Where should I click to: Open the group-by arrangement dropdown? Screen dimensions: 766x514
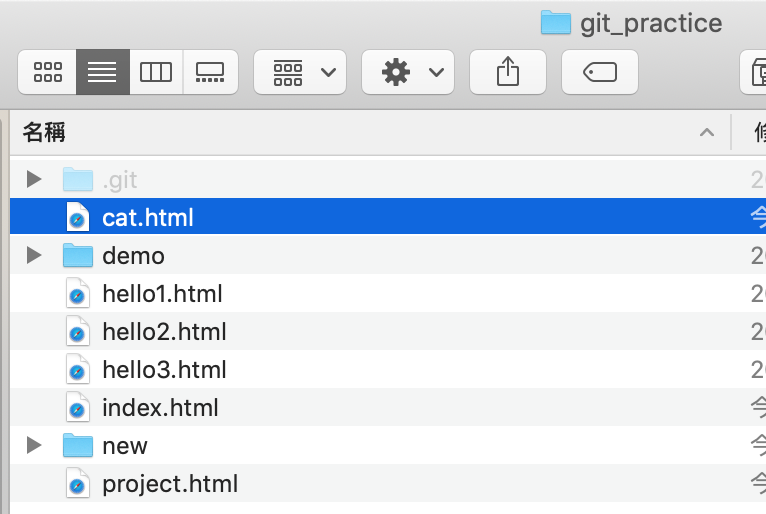(x=300, y=72)
